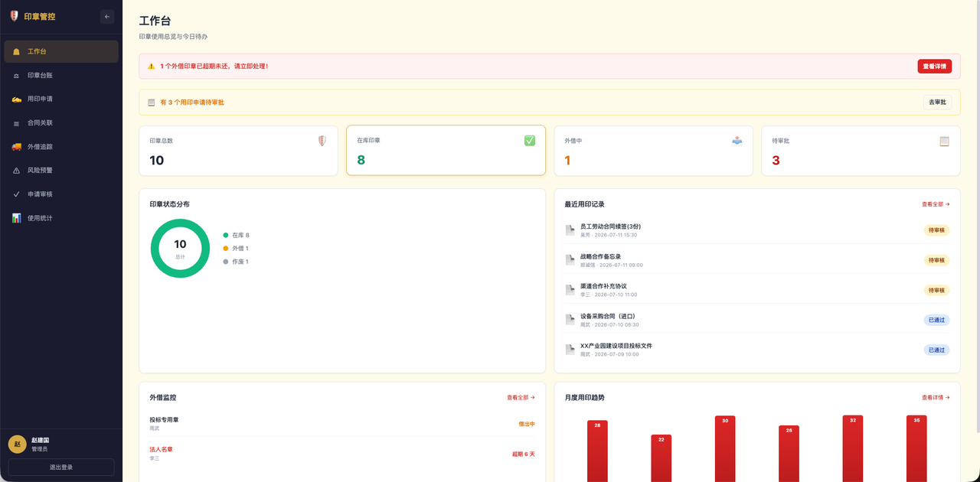Select the 待审批 stat card
The height and width of the screenshot is (482, 980).
861,151
